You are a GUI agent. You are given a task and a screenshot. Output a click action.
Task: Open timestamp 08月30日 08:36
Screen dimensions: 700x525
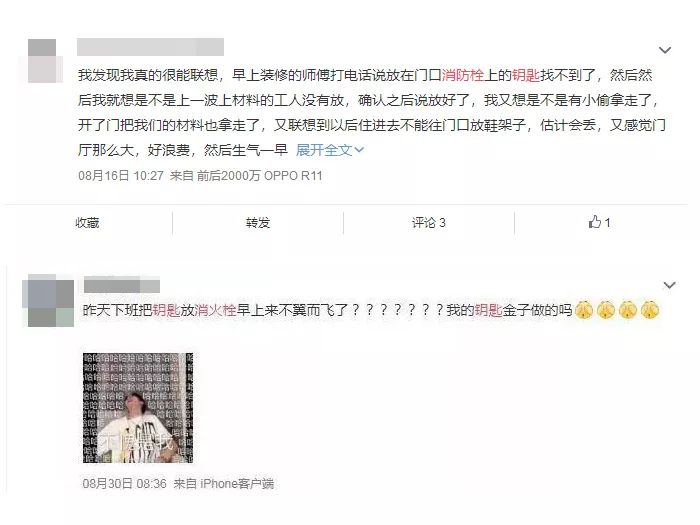(125, 483)
